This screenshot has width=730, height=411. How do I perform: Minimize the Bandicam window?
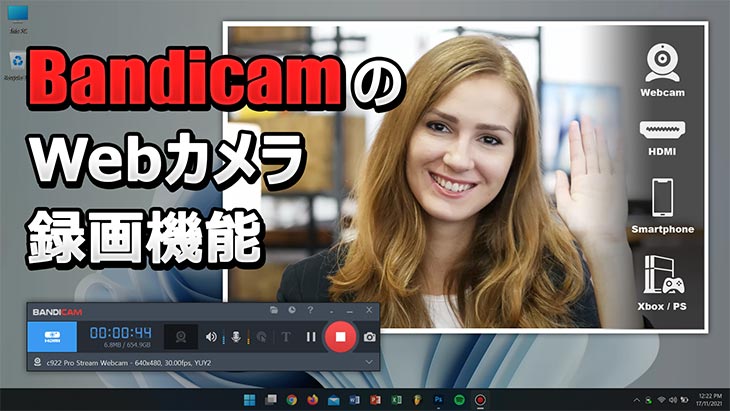pyautogui.click(x=350, y=310)
